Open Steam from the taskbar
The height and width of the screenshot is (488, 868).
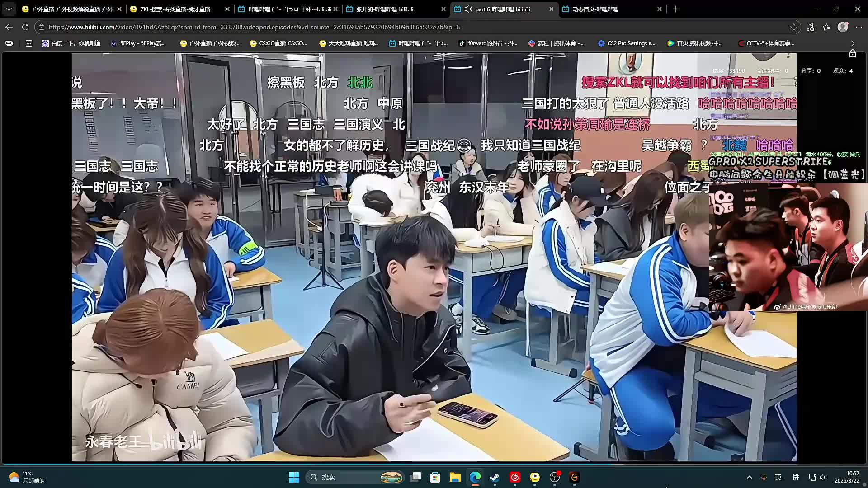coord(495,477)
